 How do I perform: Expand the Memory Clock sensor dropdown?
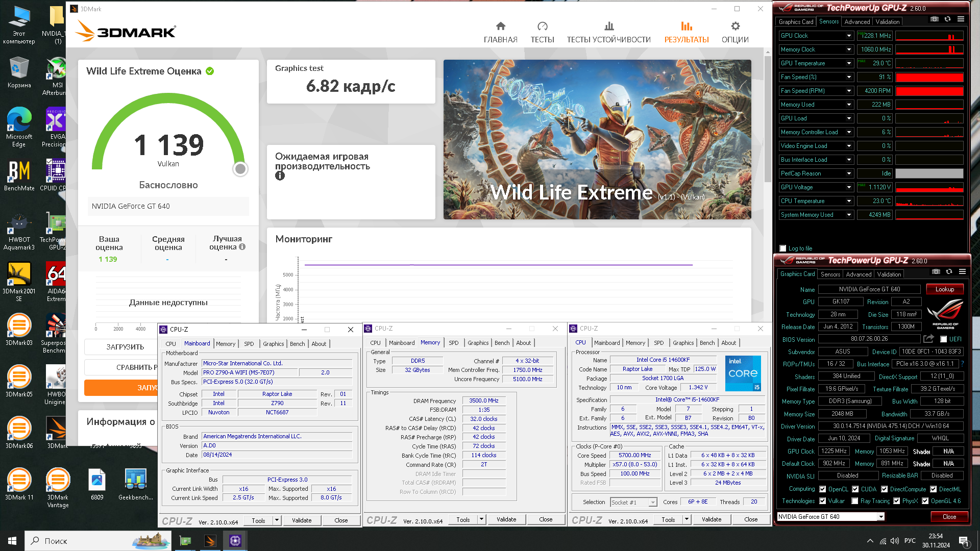tap(849, 49)
